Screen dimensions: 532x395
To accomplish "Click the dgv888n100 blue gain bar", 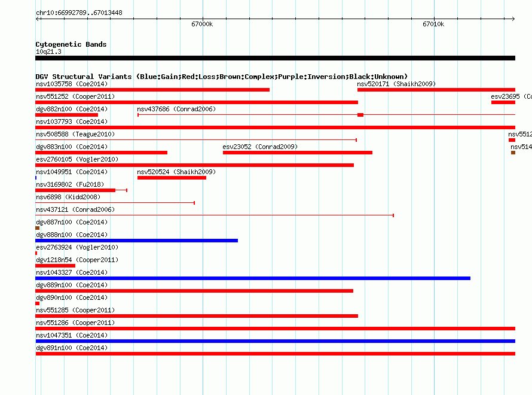I will click(136, 241).
